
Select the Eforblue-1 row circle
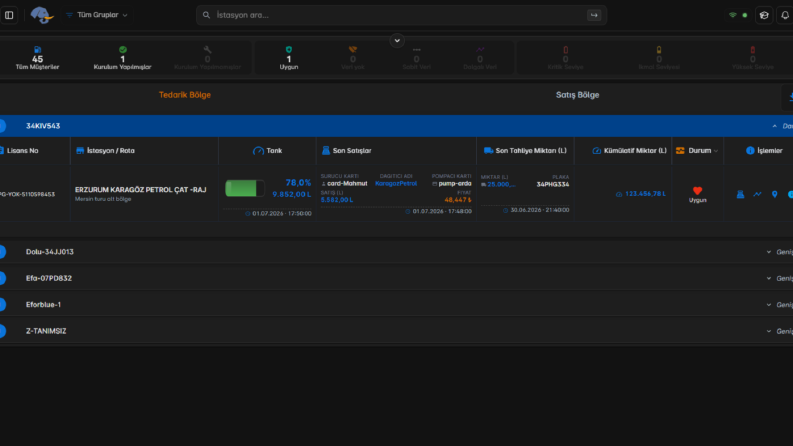(x=2, y=304)
